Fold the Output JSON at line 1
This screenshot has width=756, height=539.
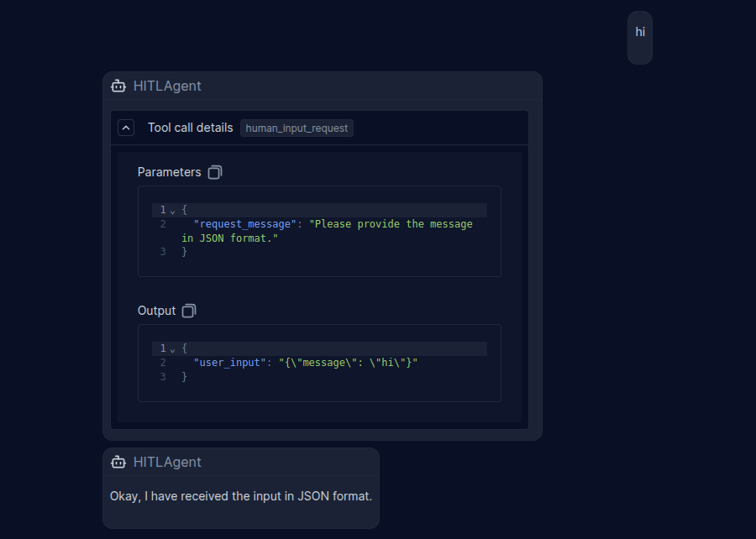click(x=172, y=349)
